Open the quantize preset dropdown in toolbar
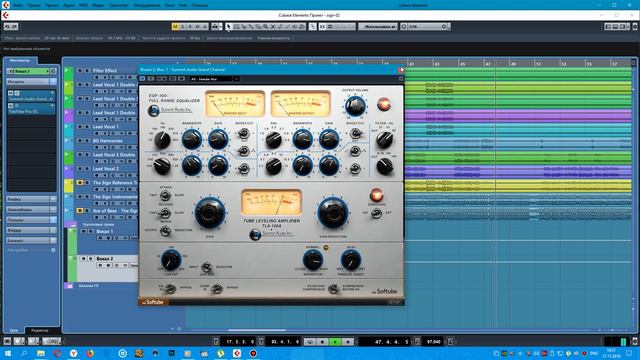 (444, 27)
